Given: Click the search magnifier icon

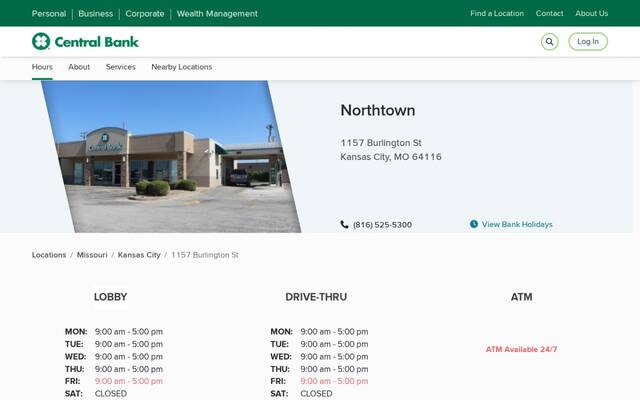Looking at the screenshot, I should (x=549, y=42).
